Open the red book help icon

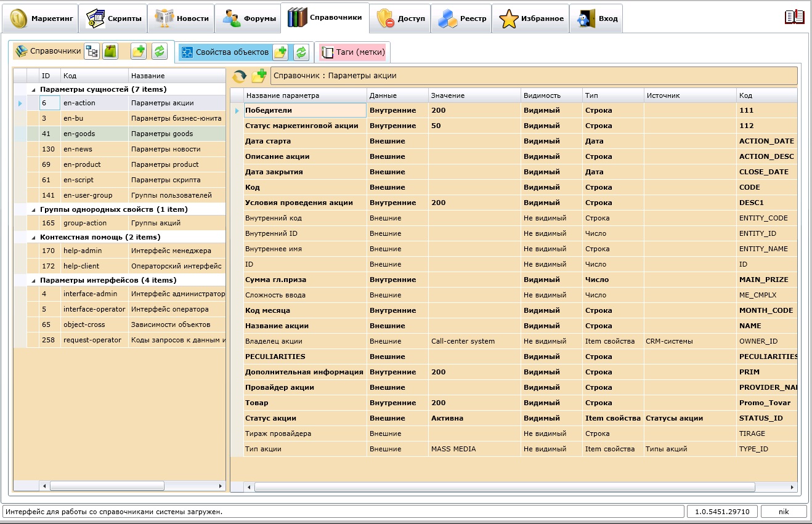(794, 17)
